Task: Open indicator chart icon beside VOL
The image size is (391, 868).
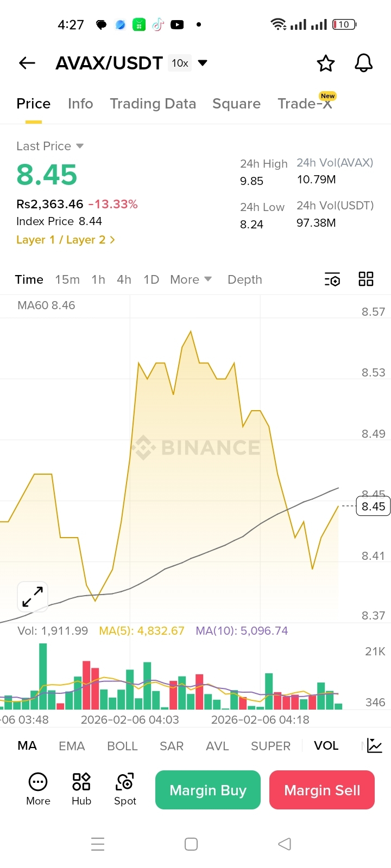Action: (x=375, y=746)
